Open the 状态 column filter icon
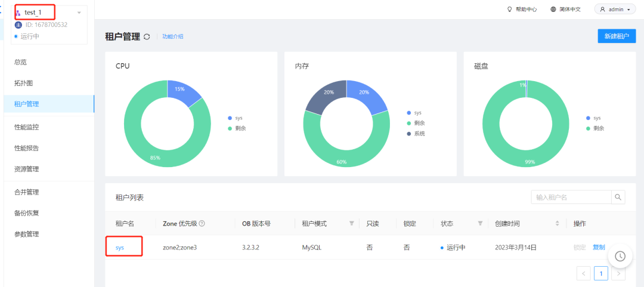This screenshot has width=644, height=287. (479, 223)
